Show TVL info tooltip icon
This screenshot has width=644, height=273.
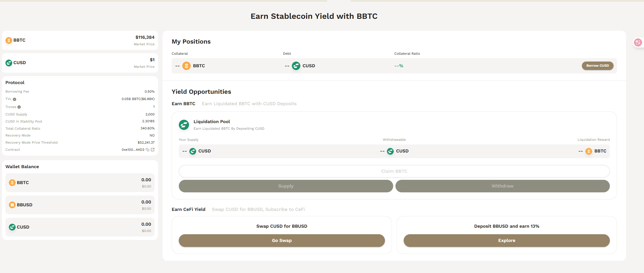tap(15, 99)
